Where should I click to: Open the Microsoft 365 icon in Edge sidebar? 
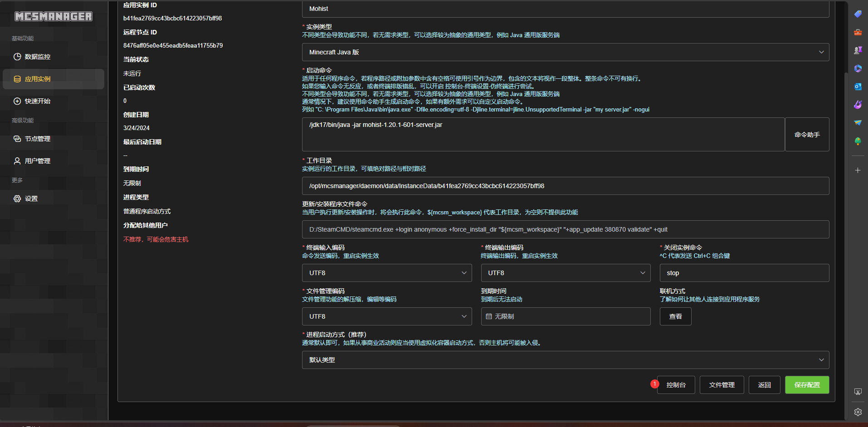pyautogui.click(x=858, y=68)
